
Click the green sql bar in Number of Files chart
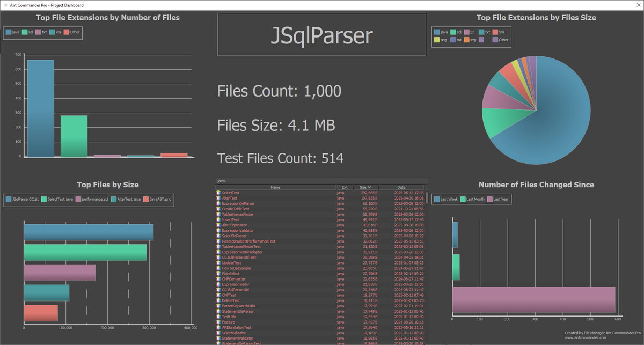click(74, 136)
